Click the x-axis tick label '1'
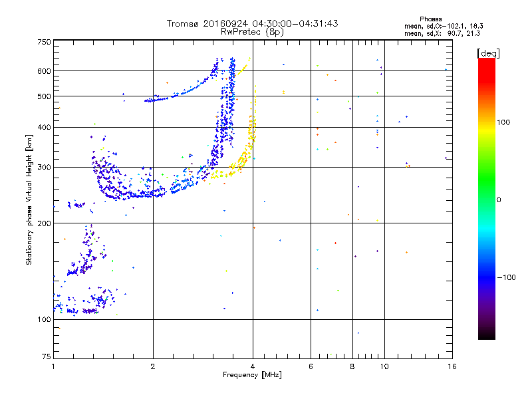Image resolution: width=532 pixels, height=399 pixels. (x=53, y=366)
